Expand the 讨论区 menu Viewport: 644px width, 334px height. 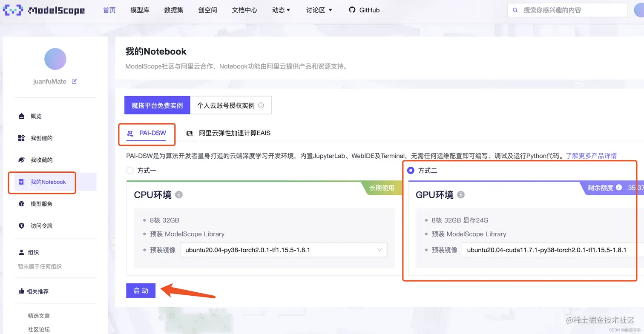coord(319,10)
